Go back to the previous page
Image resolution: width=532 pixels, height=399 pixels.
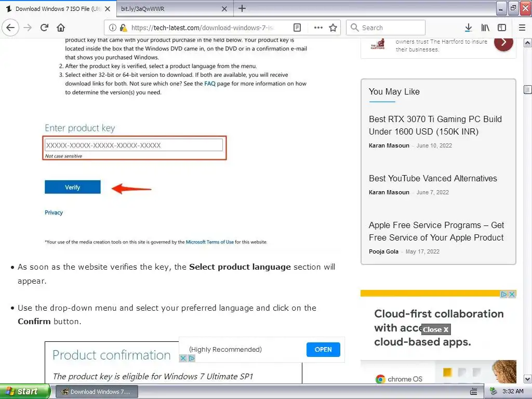click(x=10, y=28)
